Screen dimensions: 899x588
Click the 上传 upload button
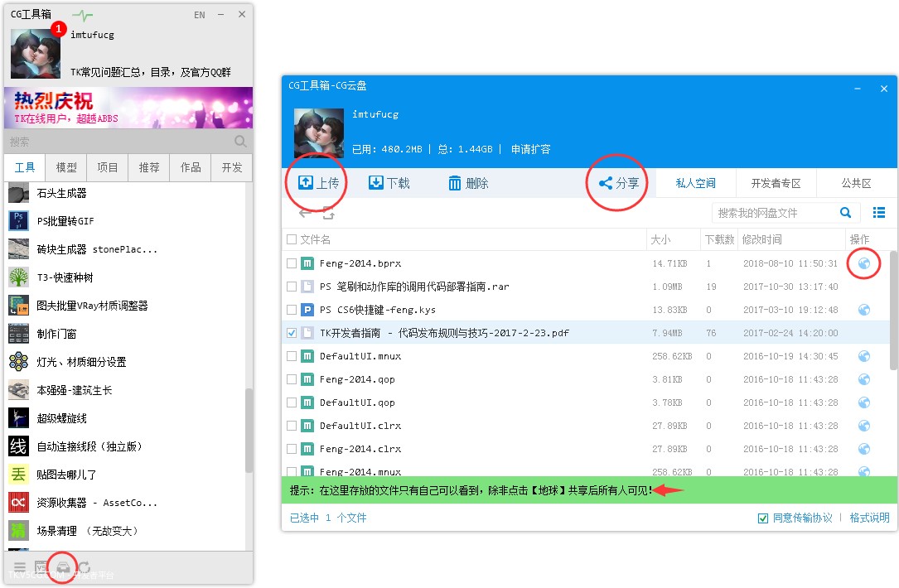[x=317, y=183]
